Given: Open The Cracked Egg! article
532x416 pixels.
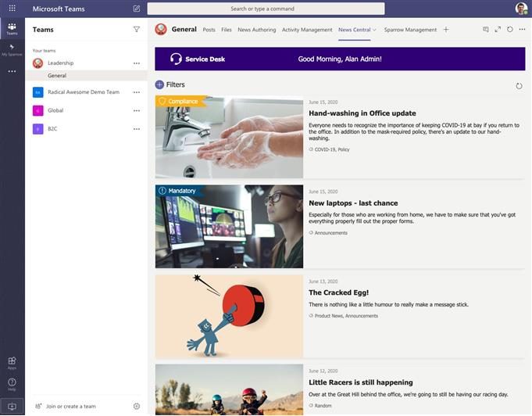Looking at the screenshot, I should pos(338,292).
